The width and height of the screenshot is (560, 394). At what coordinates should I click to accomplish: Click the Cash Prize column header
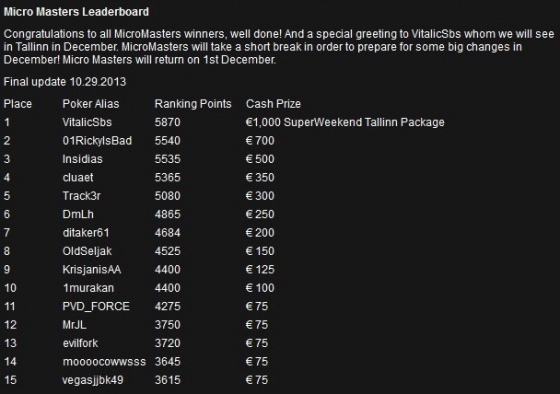click(x=273, y=104)
